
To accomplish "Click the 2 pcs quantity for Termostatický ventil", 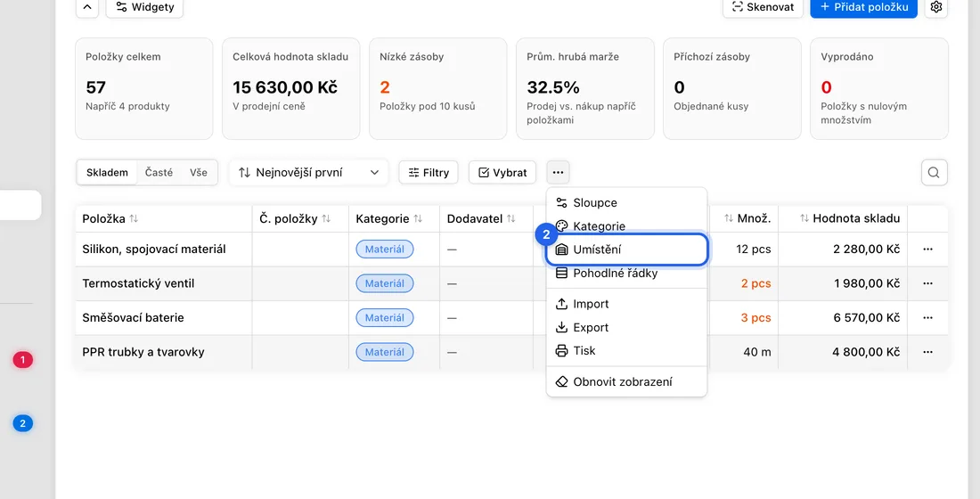I will (x=755, y=283).
